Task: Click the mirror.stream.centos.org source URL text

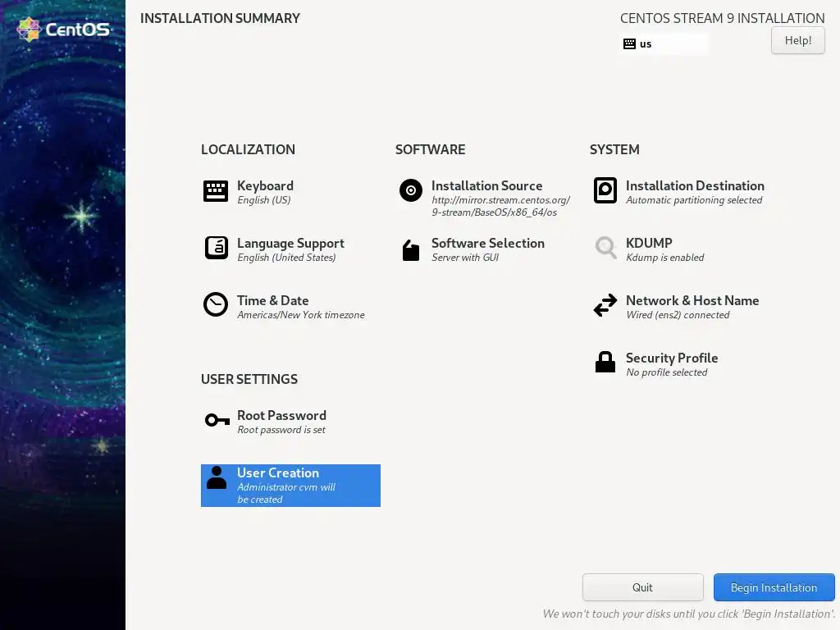Action: coord(500,206)
